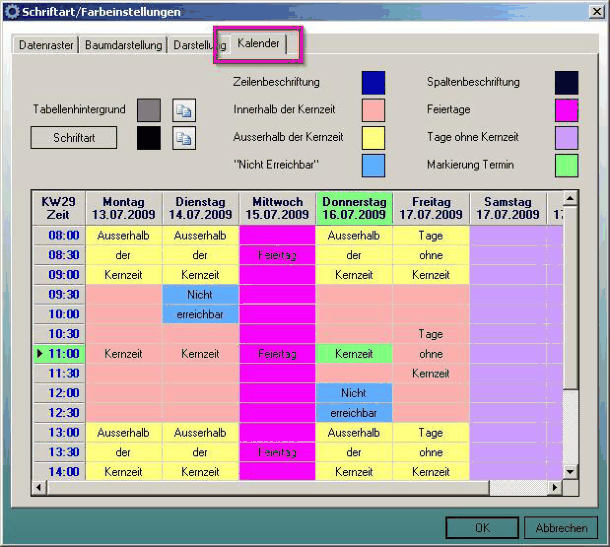Click the KW29 Zeit corner header
610x547 pixels.
tap(58, 208)
